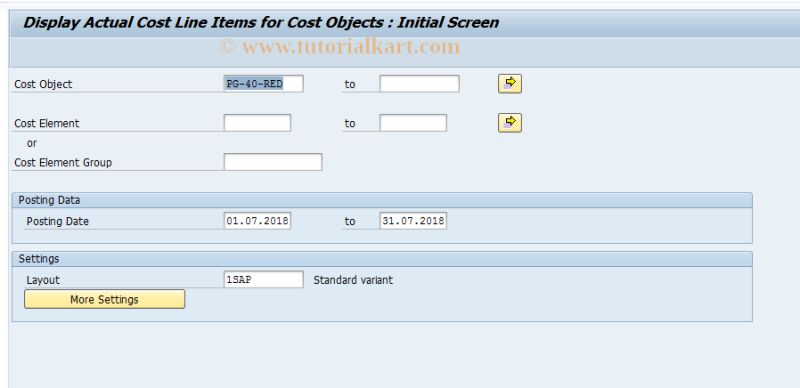Focus the Cost Object field PG-40-RED

click(263, 84)
